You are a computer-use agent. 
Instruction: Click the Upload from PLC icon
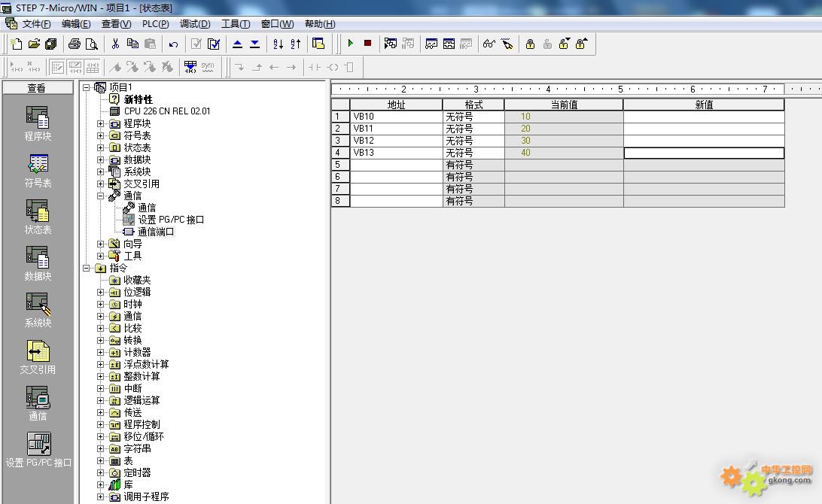click(x=237, y=44)
